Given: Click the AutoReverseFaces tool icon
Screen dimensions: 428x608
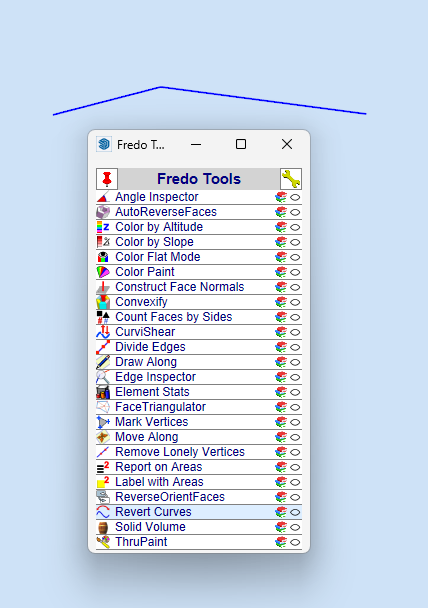Looking at the screenshot, I should (103, 212).
